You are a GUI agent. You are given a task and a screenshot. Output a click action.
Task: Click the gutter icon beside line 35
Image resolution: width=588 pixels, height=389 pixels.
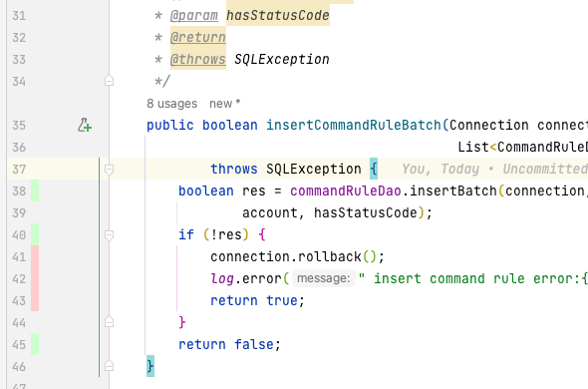click(x=85, y=125)
